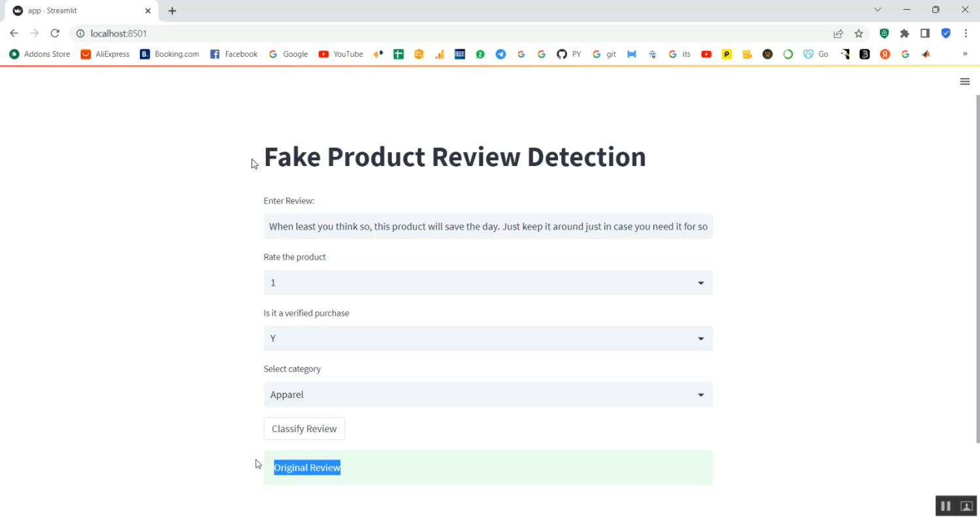Open the Facebook bookmark
Screen dimensions: 980x519
[x=233, y=54]
